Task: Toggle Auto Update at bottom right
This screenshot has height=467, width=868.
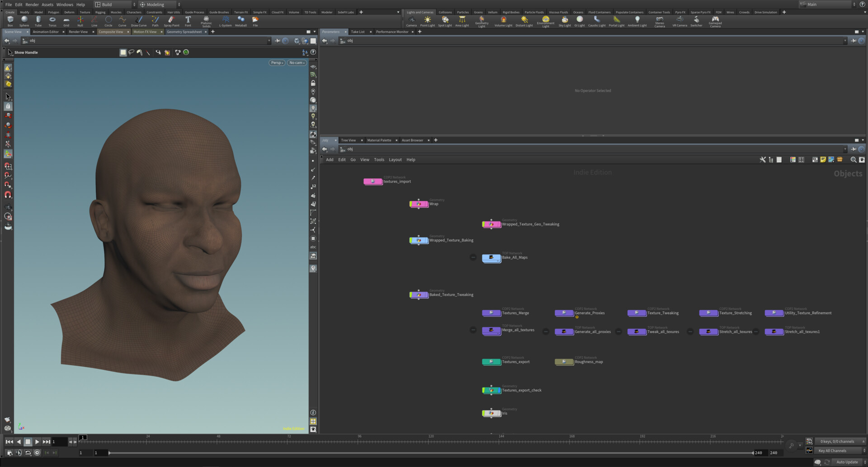Action: click(x=846, y=462)
